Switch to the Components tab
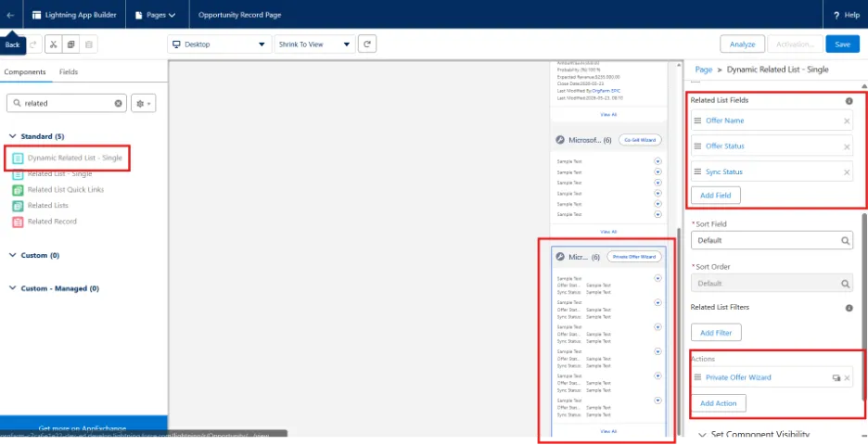 [x=25, y=72]
